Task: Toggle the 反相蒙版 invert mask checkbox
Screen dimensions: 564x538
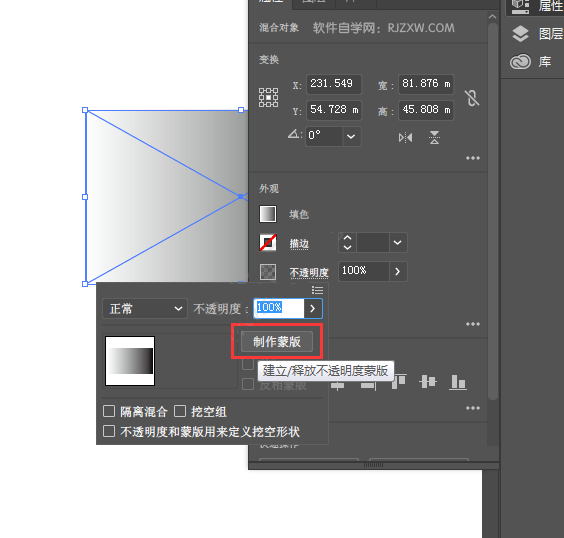Action: [248, 384]
